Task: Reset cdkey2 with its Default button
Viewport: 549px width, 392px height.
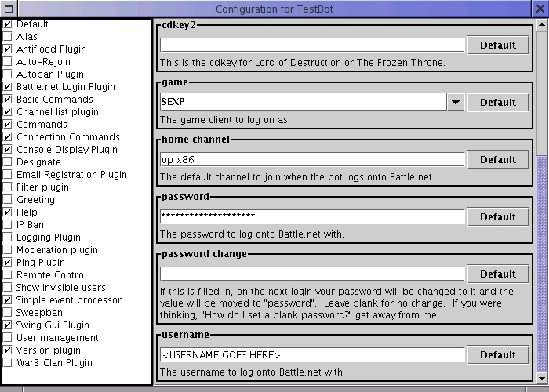Action: (x=497, y=45)
